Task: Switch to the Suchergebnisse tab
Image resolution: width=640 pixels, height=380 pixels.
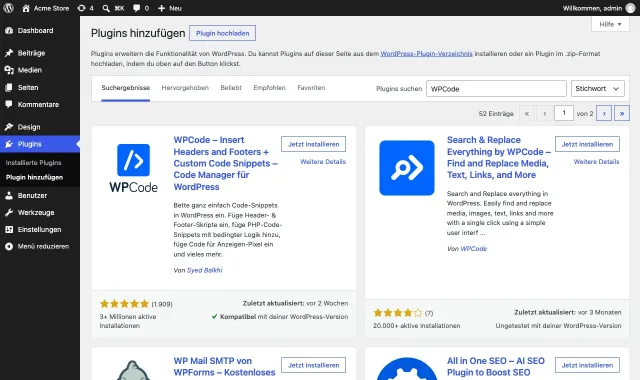Action: pos(126,88)
